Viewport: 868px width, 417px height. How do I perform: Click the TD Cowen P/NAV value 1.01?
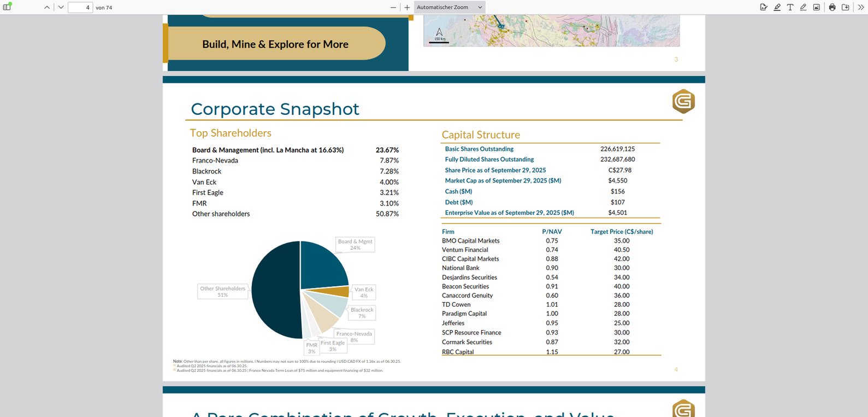[x=552, y=305]
